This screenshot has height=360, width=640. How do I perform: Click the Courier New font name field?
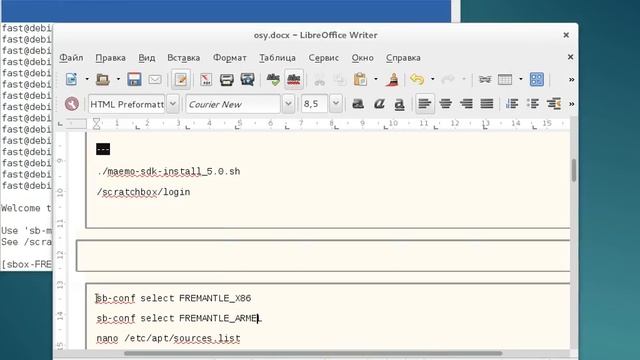233,104
